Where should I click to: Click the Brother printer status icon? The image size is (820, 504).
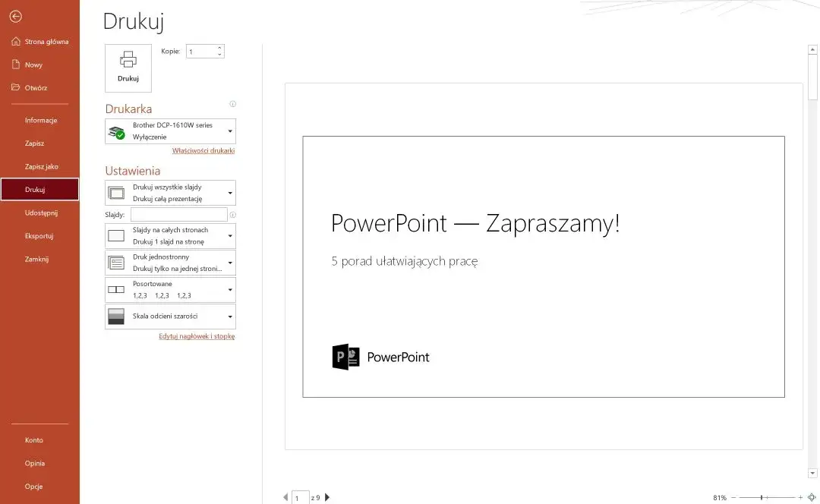pos(117,132)
